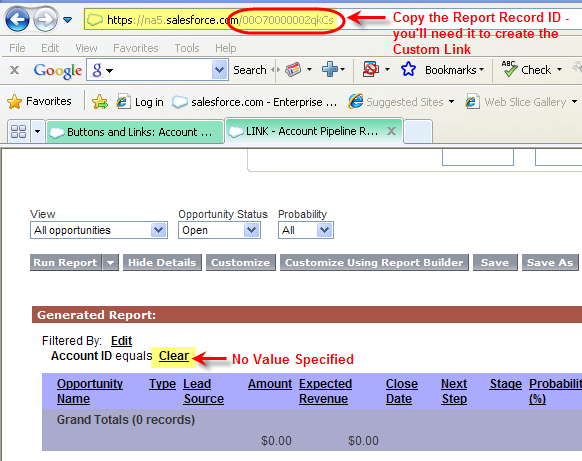Open the Log in favorites link

(x=140, y=102)
